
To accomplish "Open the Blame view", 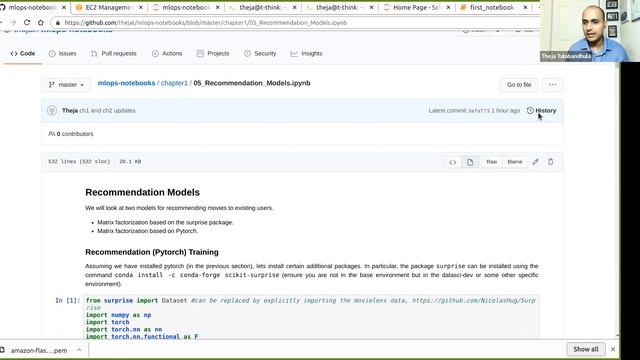I will click(515, 162).
